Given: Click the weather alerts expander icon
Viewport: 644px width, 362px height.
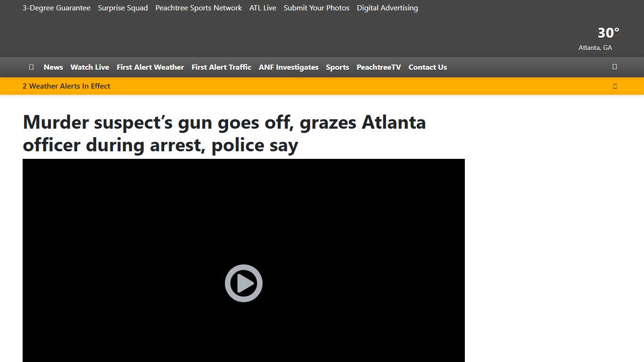Looking at the screenshot, I should [x=615, y=86].
